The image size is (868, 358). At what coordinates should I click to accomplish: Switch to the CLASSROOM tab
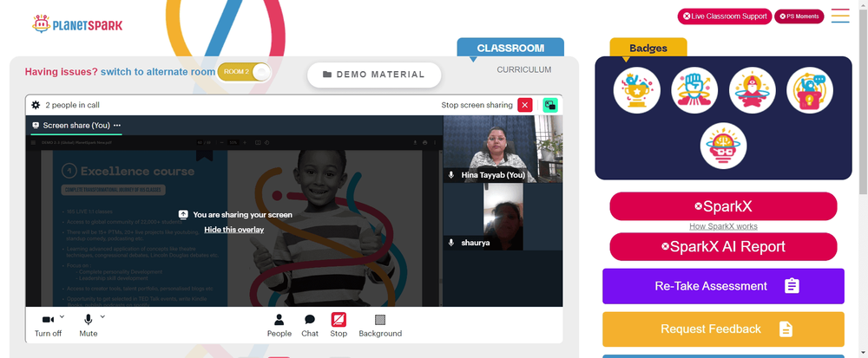point(510,48)
